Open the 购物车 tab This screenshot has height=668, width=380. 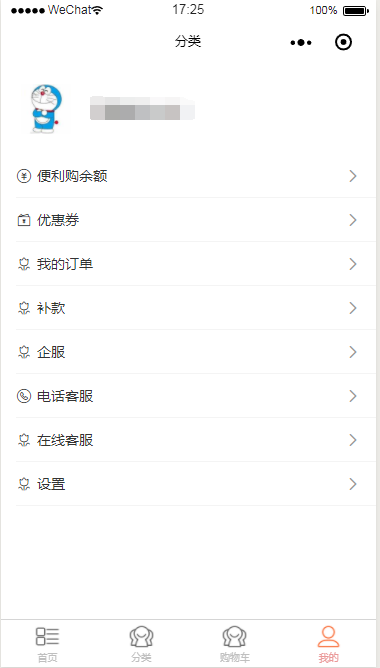(x=235, y=644)
